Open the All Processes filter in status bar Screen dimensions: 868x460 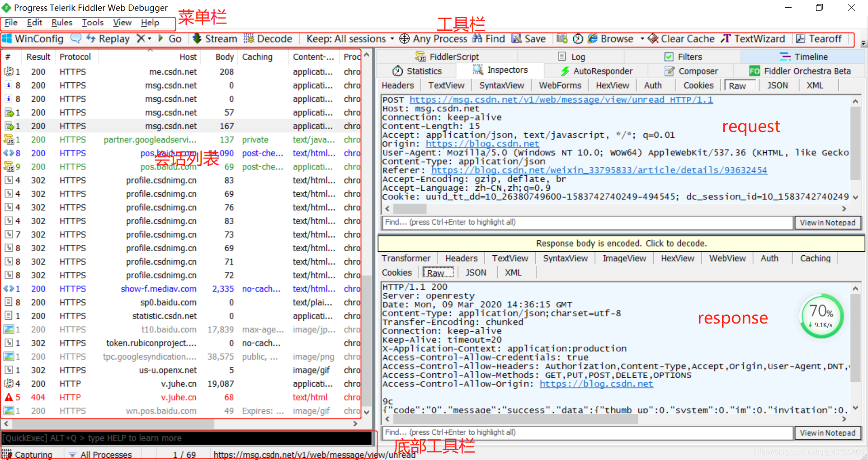(100, 455)
